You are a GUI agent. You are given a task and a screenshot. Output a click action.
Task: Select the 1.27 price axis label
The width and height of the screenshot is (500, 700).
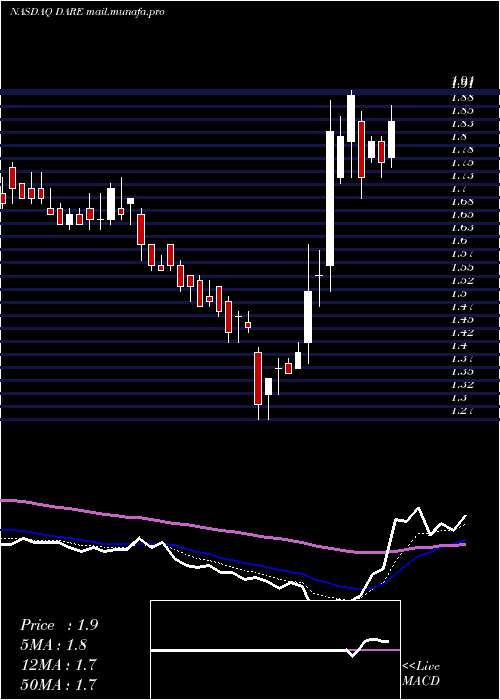click(462, 411)
